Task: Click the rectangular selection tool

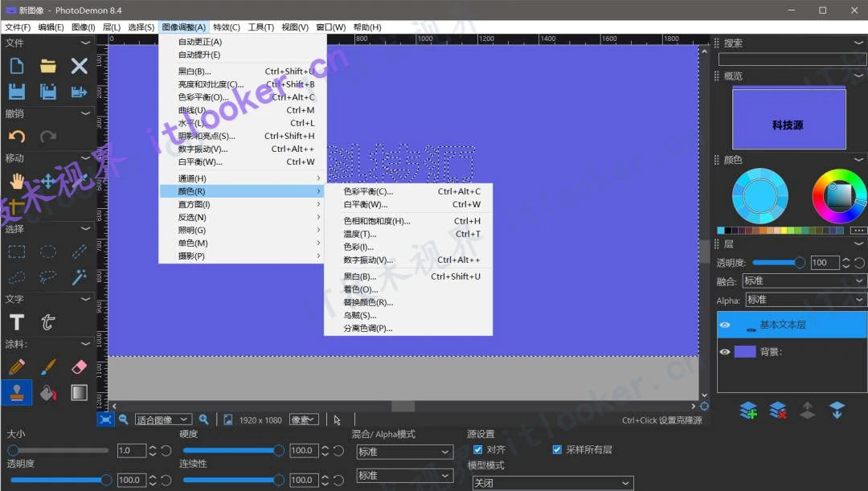Action: tap(17, 253)
